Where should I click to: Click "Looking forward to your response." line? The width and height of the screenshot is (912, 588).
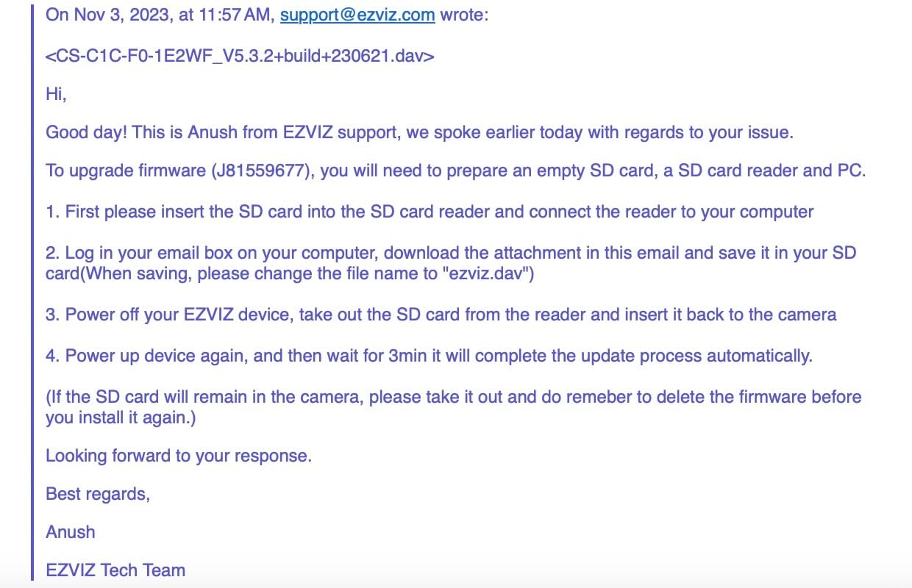click(x=179, y=456)
